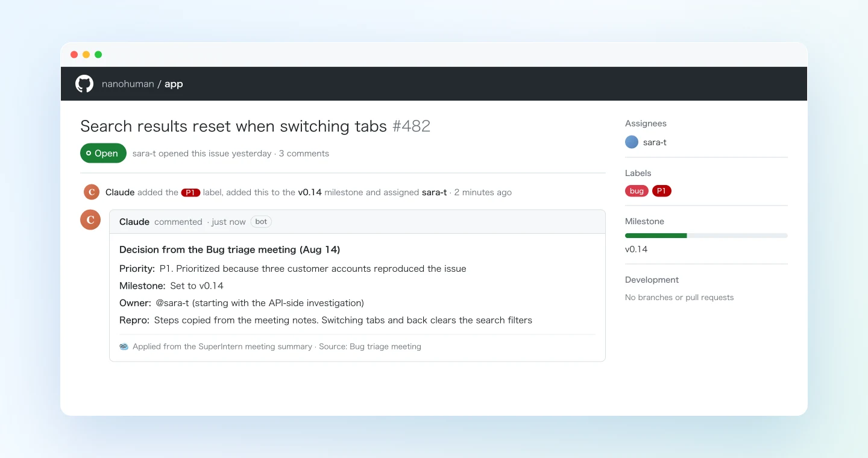
Task: Maximize window with green button
Action: 98,54
